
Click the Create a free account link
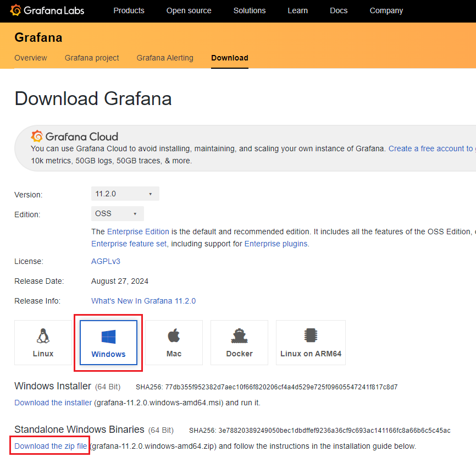tap(432, 148)
